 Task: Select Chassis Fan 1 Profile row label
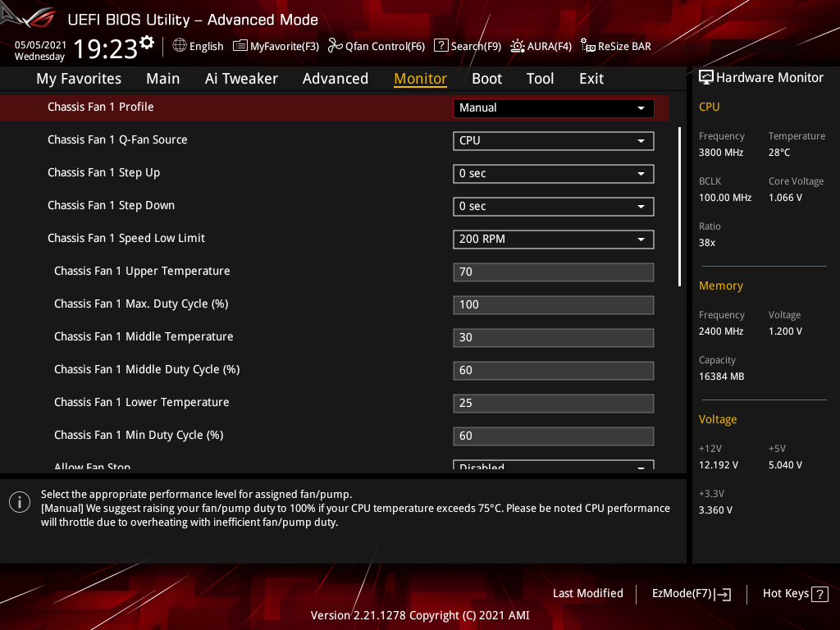101,107
